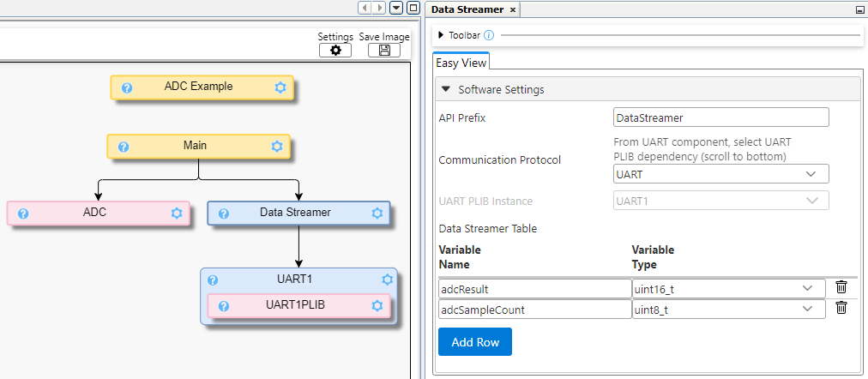Click the Save Image disk icon
The width and height of the screenshot is (868, 379).
[384, 51]
